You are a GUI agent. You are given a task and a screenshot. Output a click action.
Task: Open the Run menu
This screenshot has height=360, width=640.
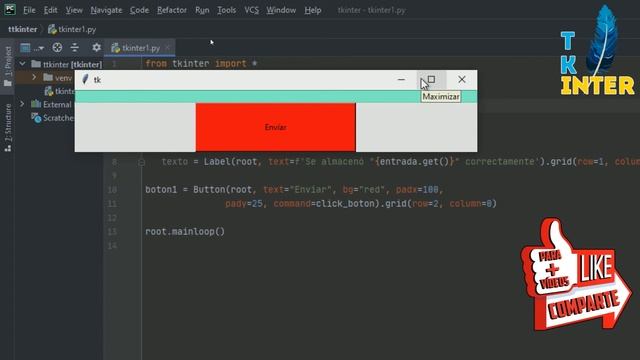coord(202,10)
